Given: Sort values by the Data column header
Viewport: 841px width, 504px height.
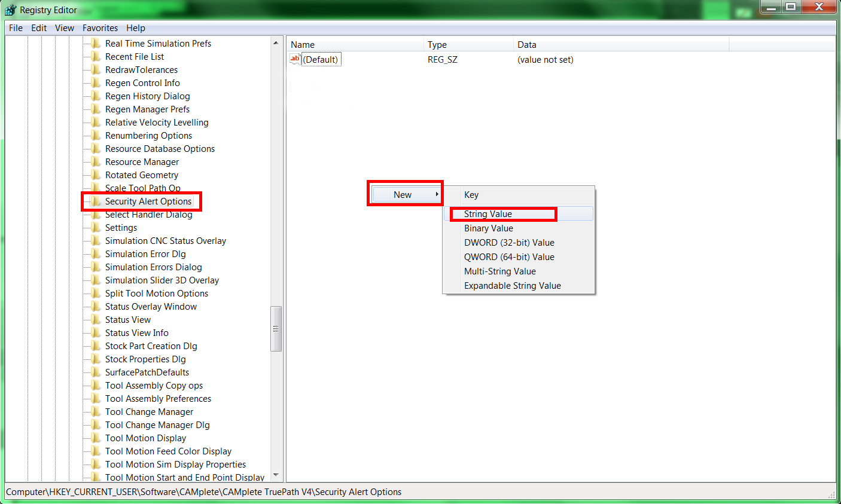Looking at the screenshot, I should pos(621,44).
